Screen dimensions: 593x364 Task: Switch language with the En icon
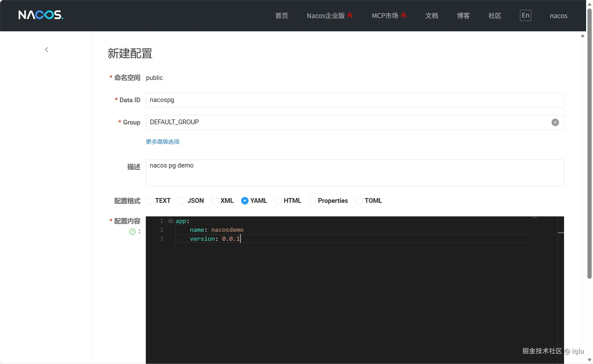[x=525, y=15]
